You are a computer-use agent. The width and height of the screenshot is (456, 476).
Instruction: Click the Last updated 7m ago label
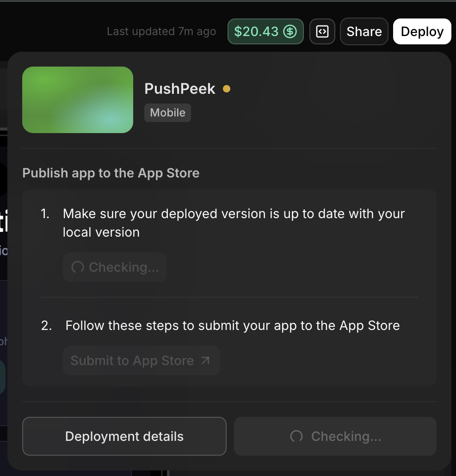click(161, 31)
